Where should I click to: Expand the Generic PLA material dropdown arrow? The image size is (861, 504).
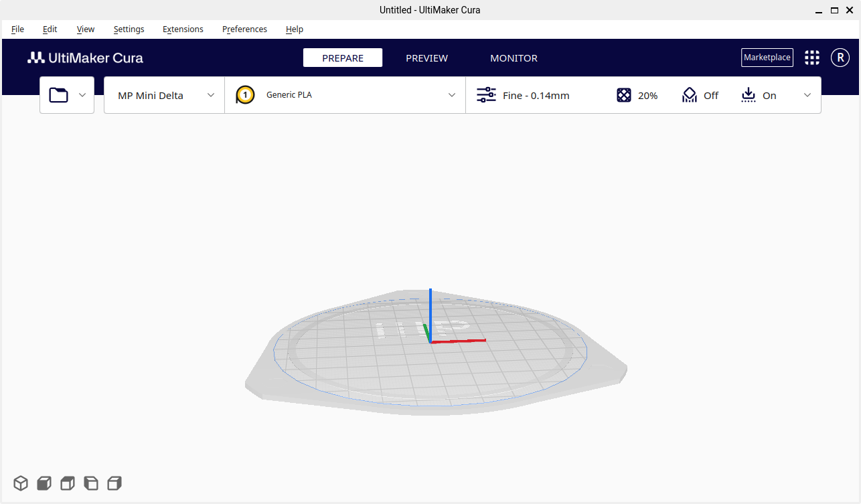452,95
